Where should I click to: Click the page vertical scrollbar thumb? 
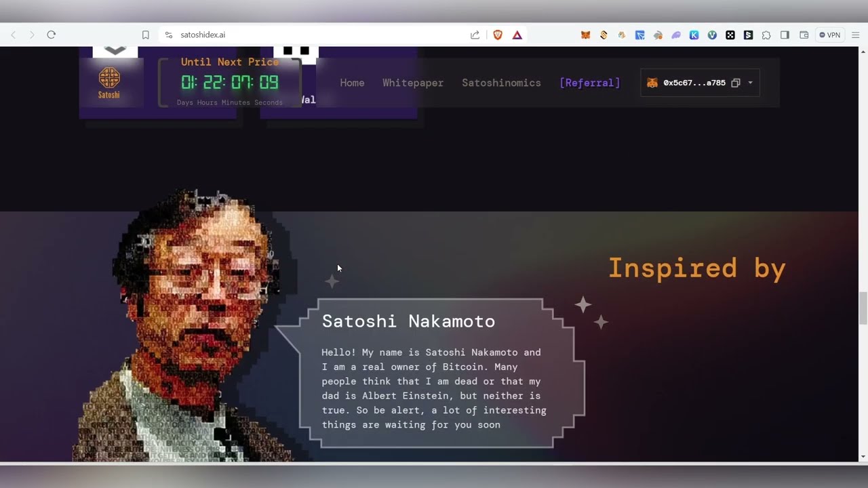click(x=863, y=308)
